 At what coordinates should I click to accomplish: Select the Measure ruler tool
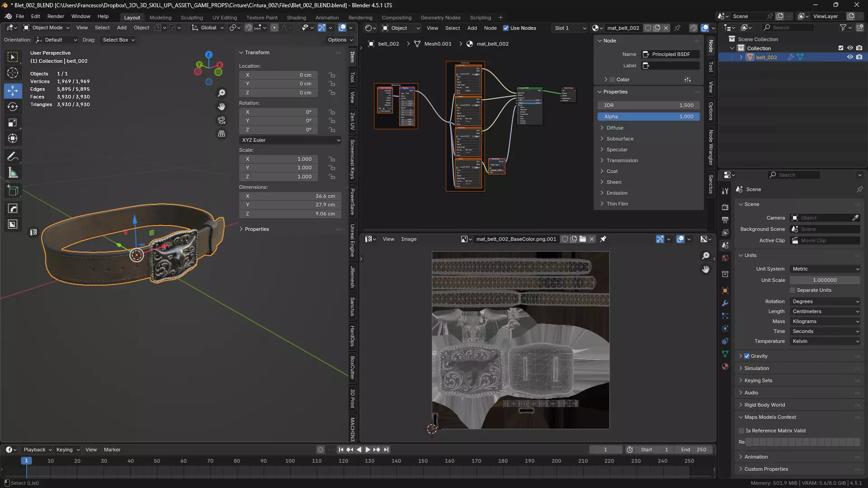pos(13,173)
